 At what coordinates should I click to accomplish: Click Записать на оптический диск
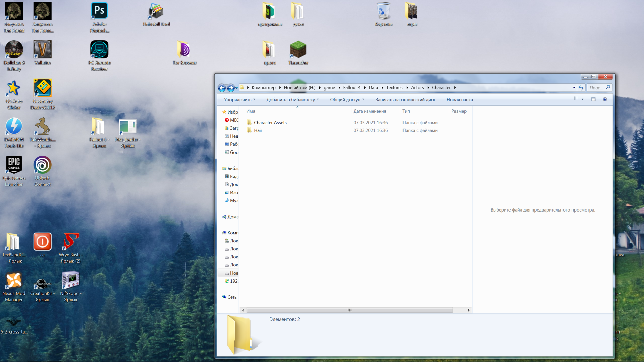coord(405,100)
